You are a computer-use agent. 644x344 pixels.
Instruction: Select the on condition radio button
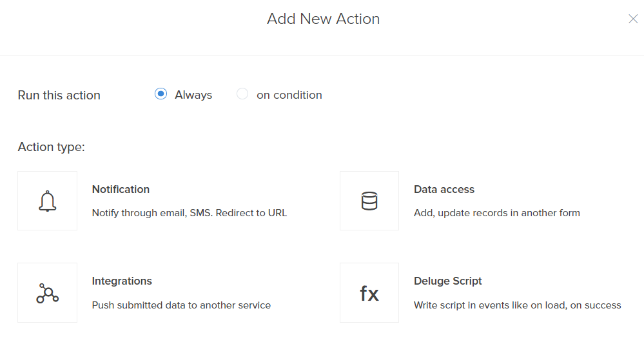(242, 94)
